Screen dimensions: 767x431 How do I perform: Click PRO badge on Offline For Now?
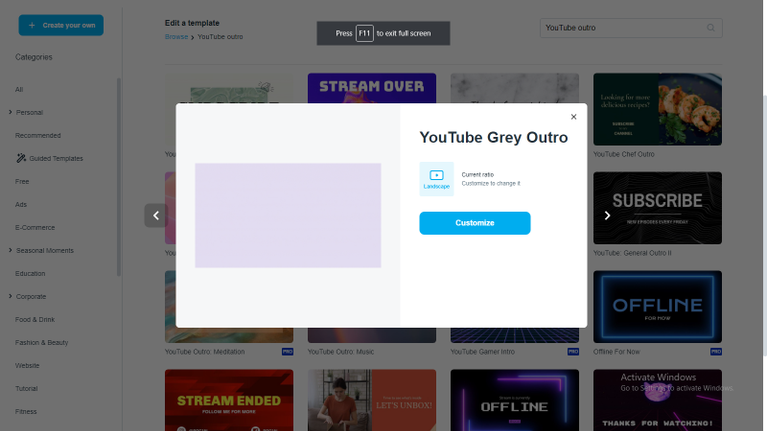click(716, 352)
